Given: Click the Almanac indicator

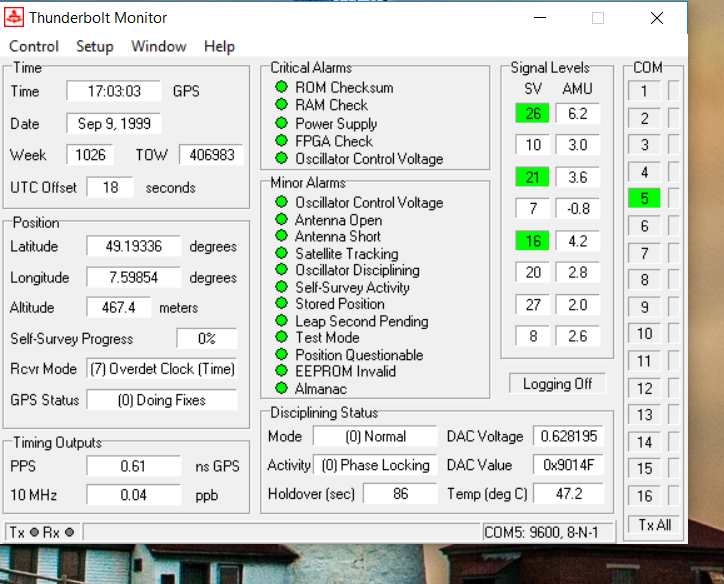Looking at the screenshot, I should (x=281, y=388).
